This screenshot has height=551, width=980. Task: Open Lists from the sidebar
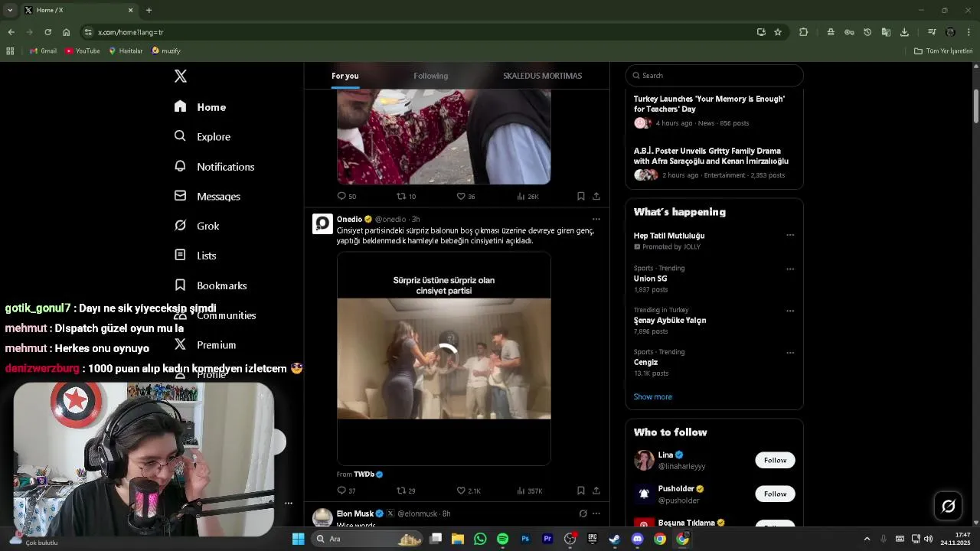tap(195, 256)
